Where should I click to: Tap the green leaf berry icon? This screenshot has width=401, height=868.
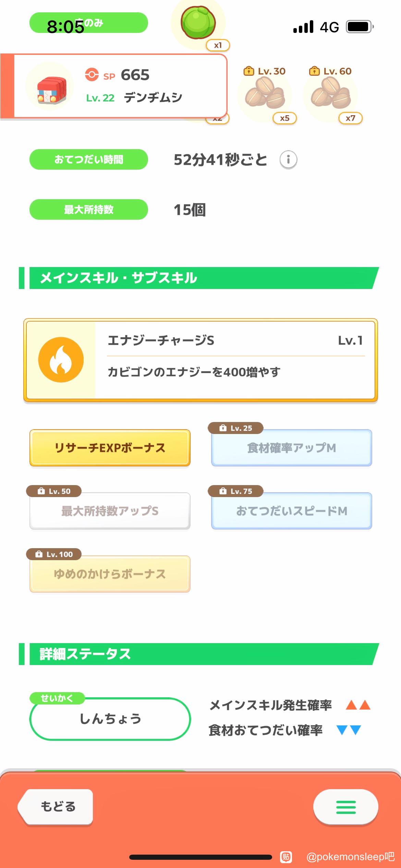point(198,23)
